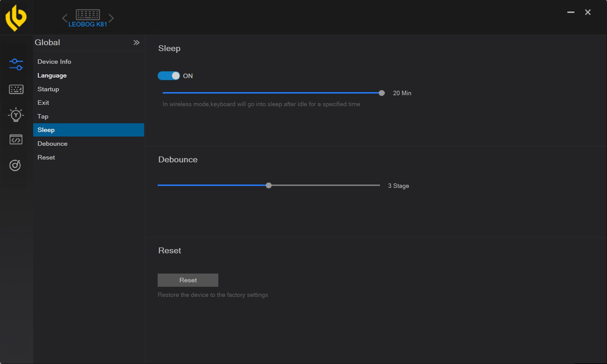Click the 20 Min slider handle
The image size is (607, 364).
point(382,93)
